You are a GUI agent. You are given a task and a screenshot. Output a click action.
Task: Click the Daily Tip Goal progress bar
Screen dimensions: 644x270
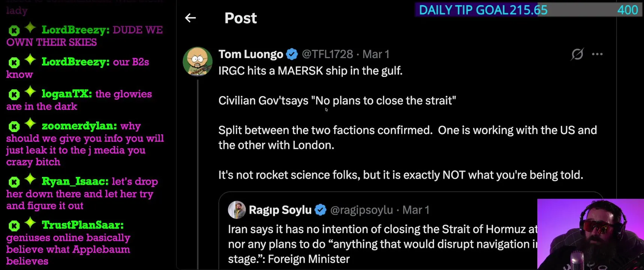point(528,10)
